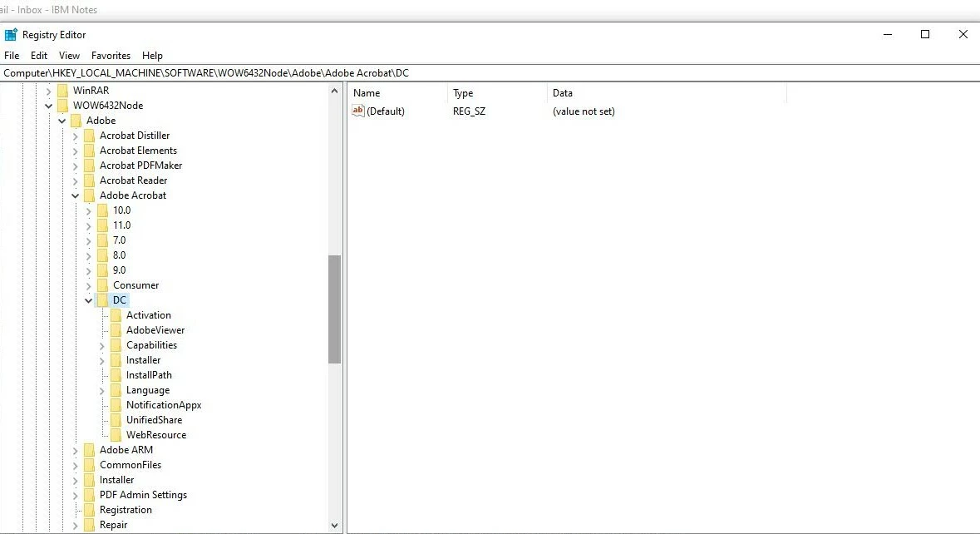The width and height of the screenshot is (980, 534).
Task: Select the Language key label
Action: pyautogui.click(x=147, y=390)
